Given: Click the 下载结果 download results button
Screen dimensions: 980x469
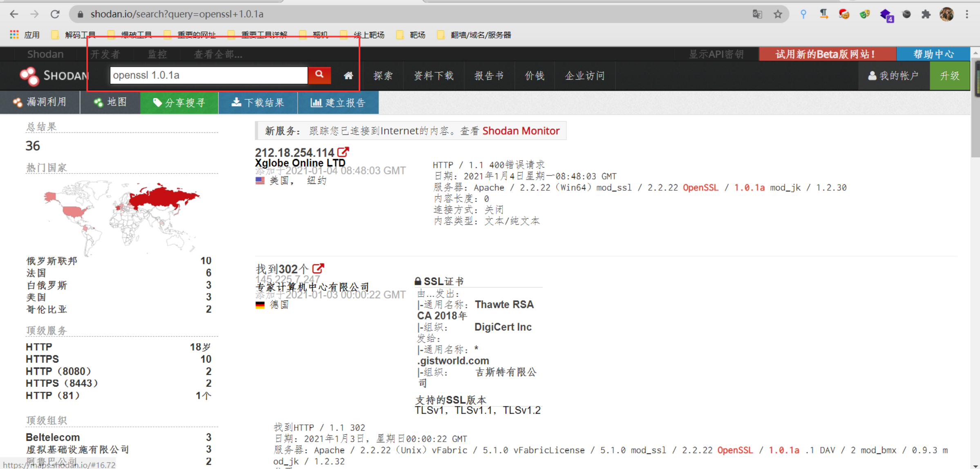Looking at the screenshot, I should [x=258, y=102].
